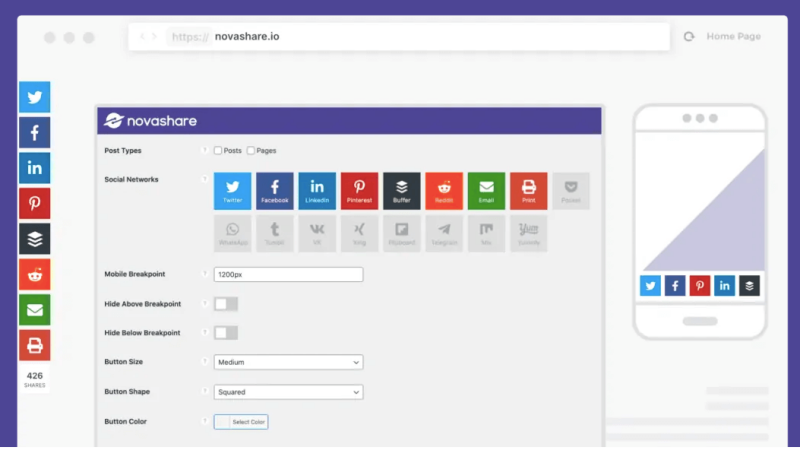Click the LinkedIn button in floating sidebar

[x=35, y=168]
